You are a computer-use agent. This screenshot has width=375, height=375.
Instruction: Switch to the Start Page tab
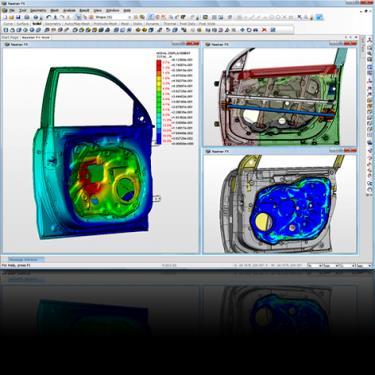[10, 38]
